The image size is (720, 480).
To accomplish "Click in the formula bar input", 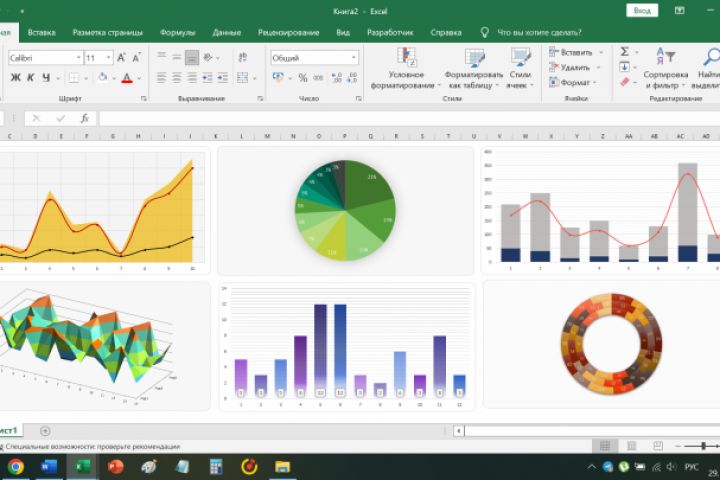I will (x=409, y=119).
